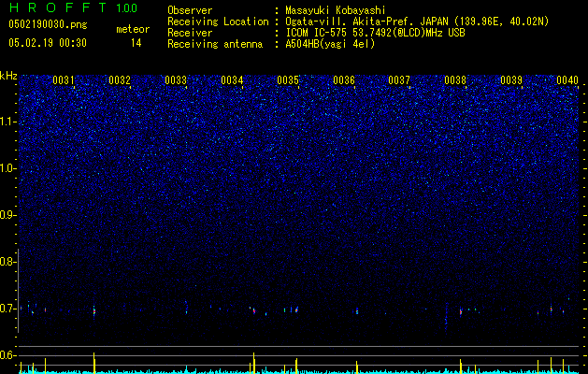Click the 0037 time marker
The height and width of the screenshot is (374, 588).
(x=399, y=80)
